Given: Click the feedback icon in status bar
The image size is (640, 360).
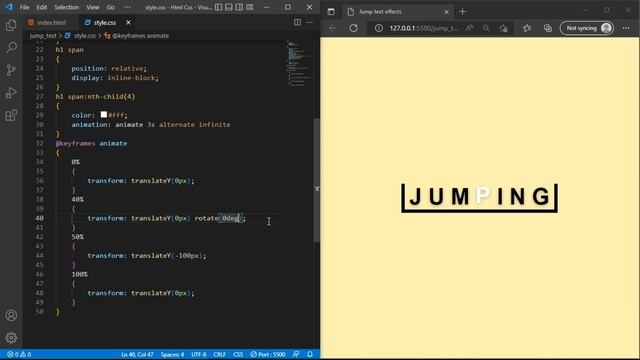Looking at the screenshot, I should tap(296, 354).
